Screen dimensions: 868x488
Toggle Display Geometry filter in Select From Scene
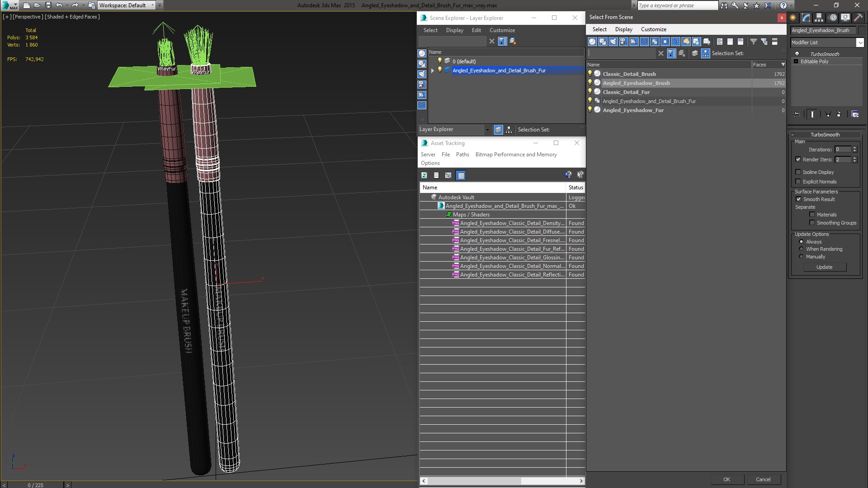(592, 42)
